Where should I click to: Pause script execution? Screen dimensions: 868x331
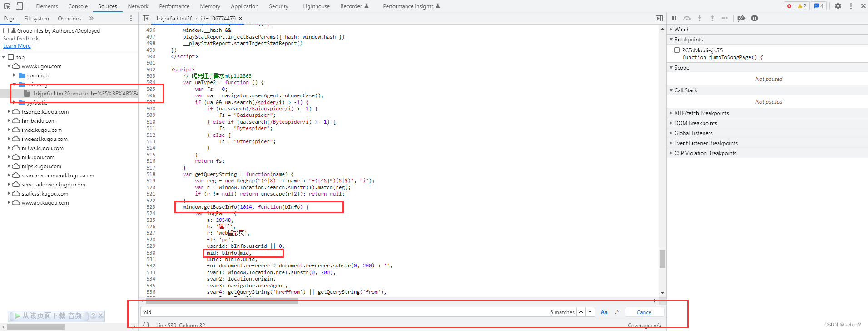click(x=674, y=18)
